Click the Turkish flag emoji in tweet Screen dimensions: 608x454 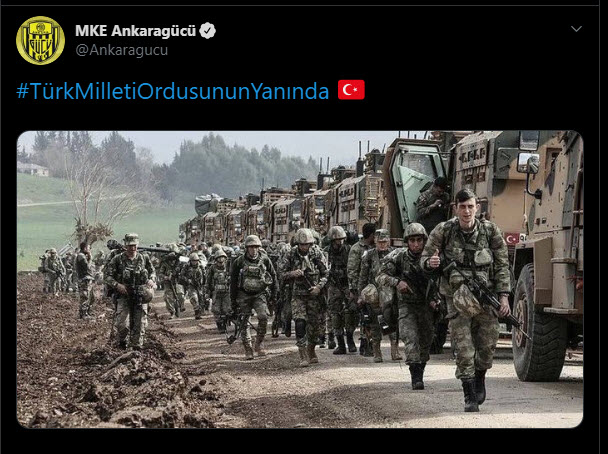(351, 90)
